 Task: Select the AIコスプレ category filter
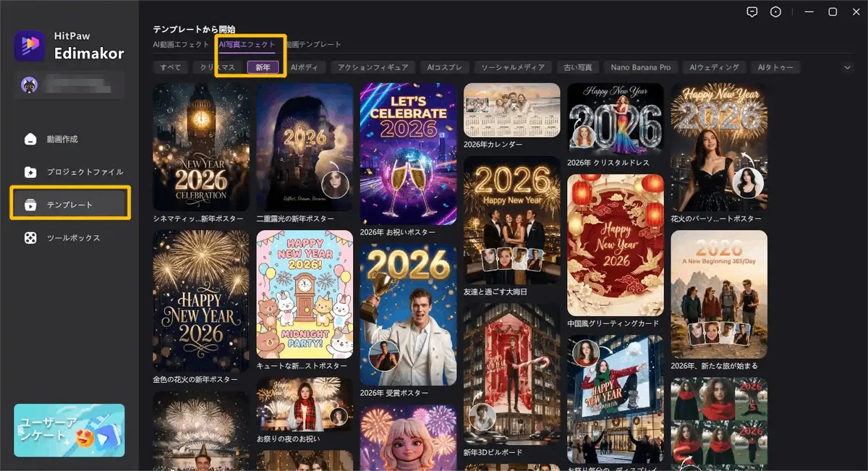coord(445,67)
